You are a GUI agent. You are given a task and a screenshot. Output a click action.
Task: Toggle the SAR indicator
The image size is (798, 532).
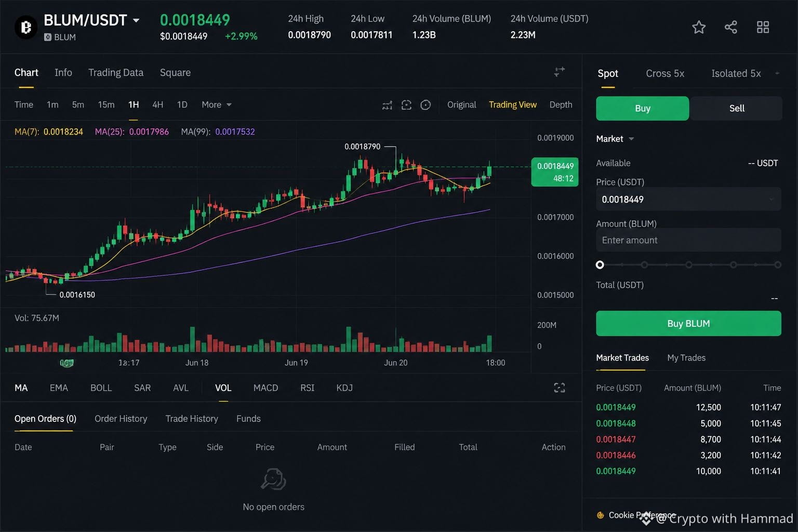tap(142, 388)
